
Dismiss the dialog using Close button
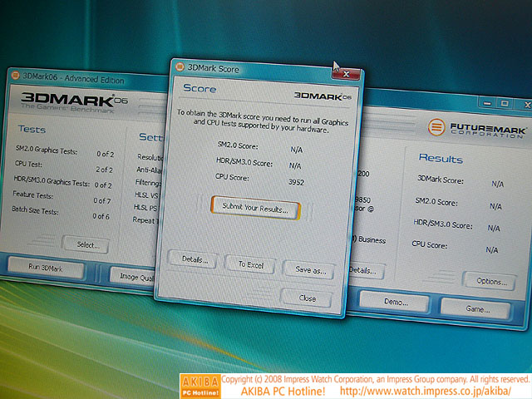coord(308,297)
